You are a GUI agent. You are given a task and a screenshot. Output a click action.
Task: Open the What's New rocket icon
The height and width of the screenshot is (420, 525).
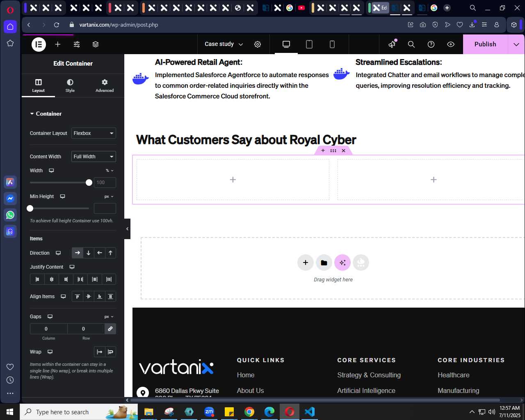pos(393,44)
